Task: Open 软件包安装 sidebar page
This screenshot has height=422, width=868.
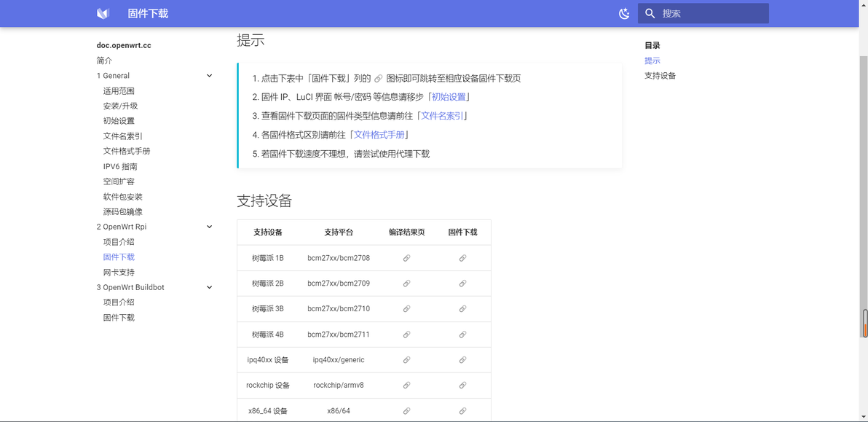Action: [123, 197]
